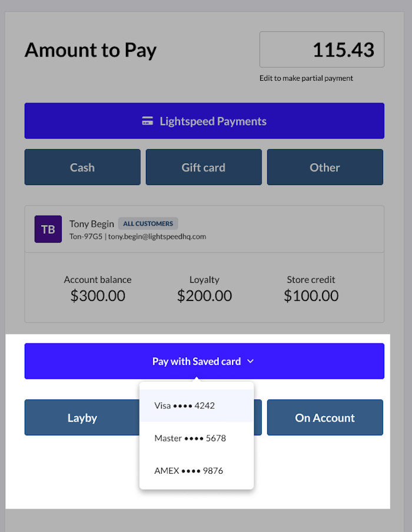Screen dimensions: 412x532
Task: Click the Lightspeed Payments card icon
Action: 148,121
